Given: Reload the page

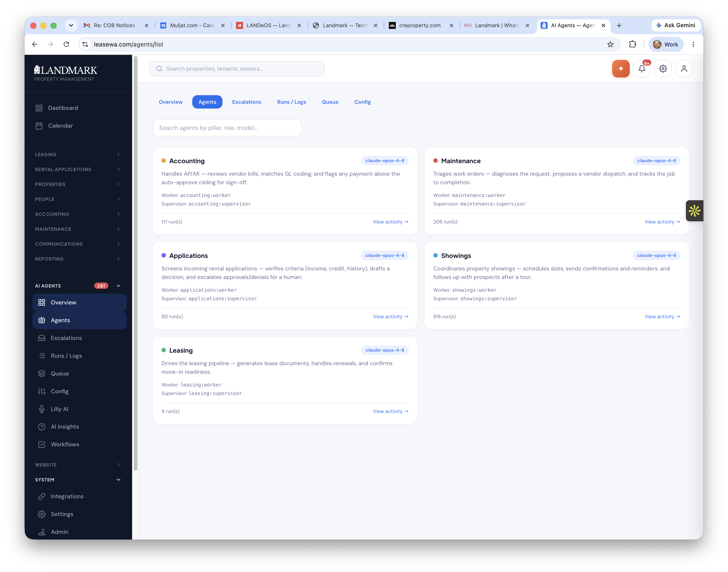Looking at the screenshot, I should coord(66,44).
